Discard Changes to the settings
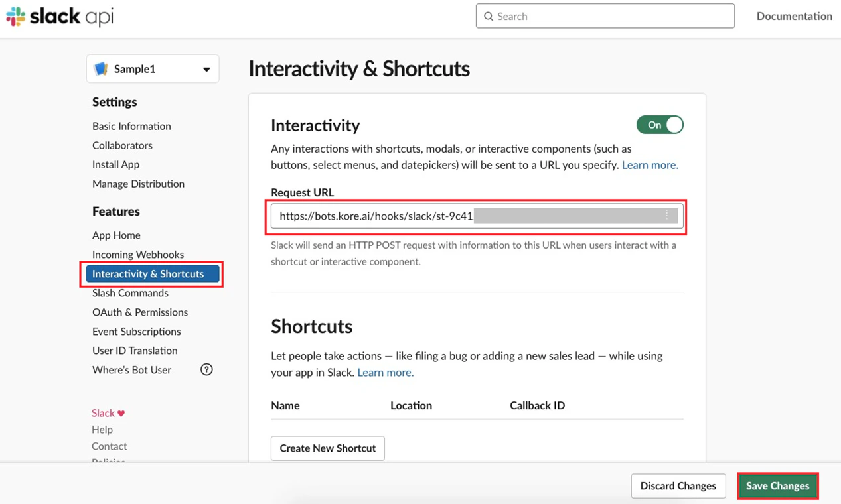Image resolution: width=841 pixels, height=504 pixels. 678,485
